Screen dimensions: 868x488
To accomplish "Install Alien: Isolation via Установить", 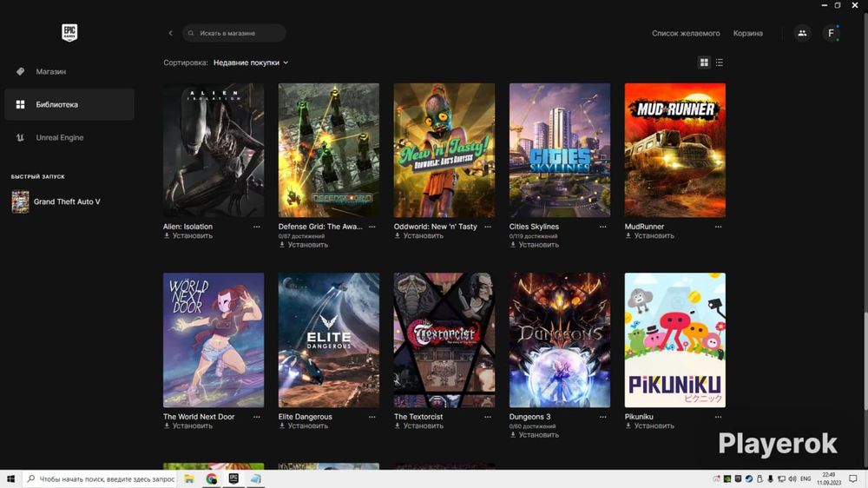I will tap(188, 236).
